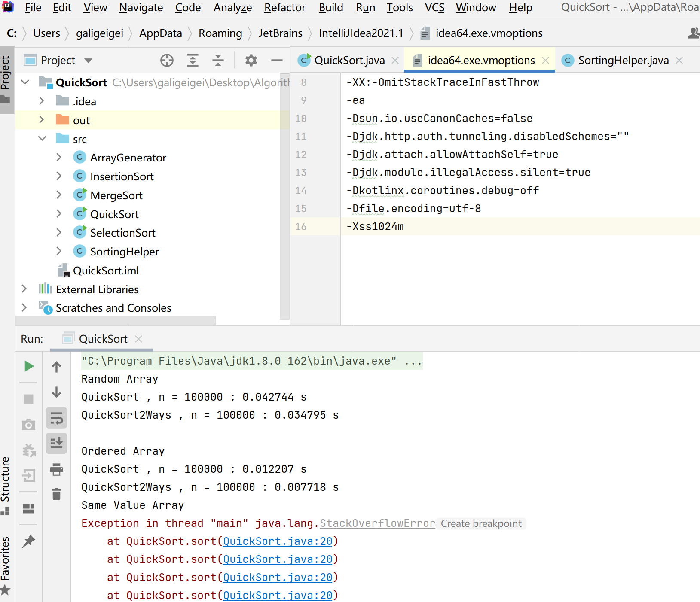Click the Print console output icon
Viewport: 700px width, 602px height.
[56, 469]
